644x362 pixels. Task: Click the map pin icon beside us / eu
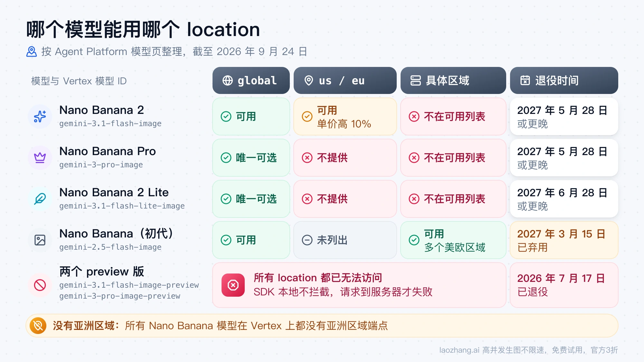coord(309,80)
